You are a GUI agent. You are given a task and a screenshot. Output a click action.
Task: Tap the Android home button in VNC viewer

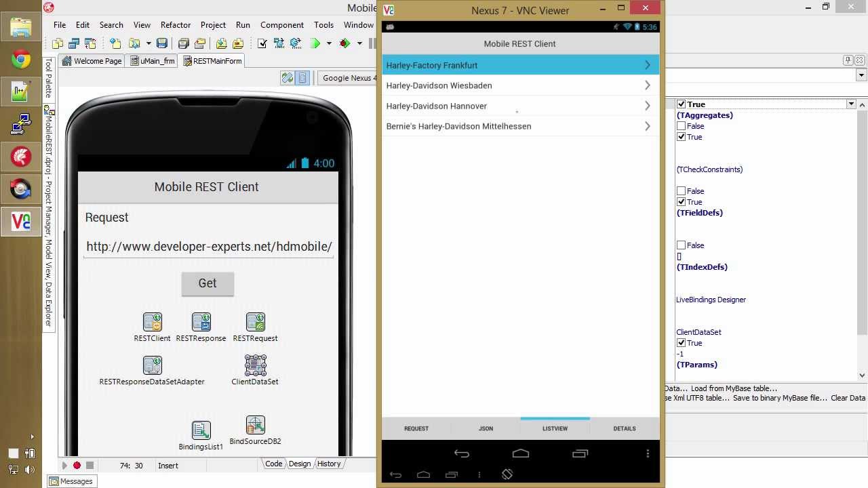click(x=521, y=453)
